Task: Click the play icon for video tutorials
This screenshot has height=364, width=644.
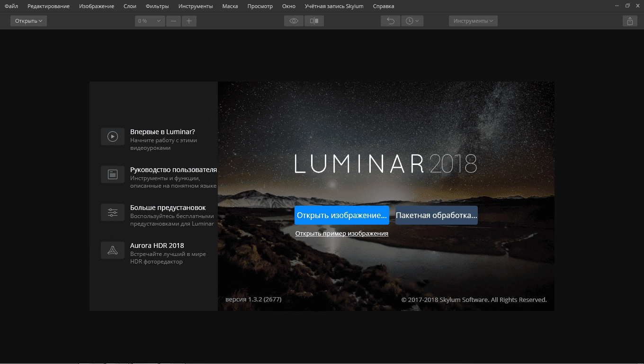Action: tap(113, 136)
